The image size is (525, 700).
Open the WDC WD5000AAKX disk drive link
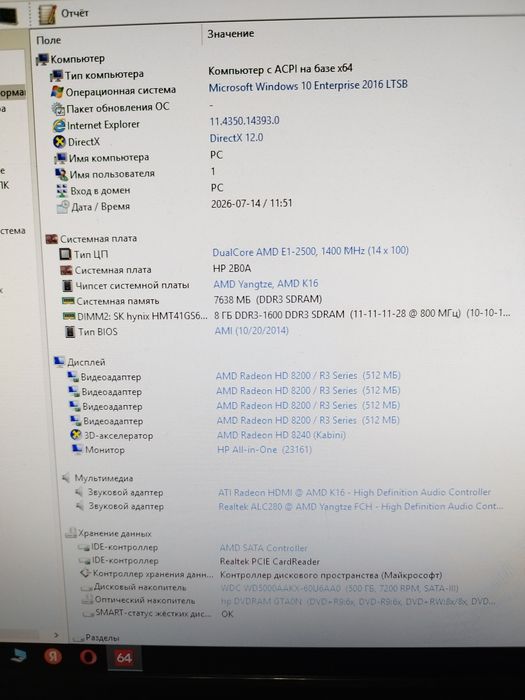point(339,588)
